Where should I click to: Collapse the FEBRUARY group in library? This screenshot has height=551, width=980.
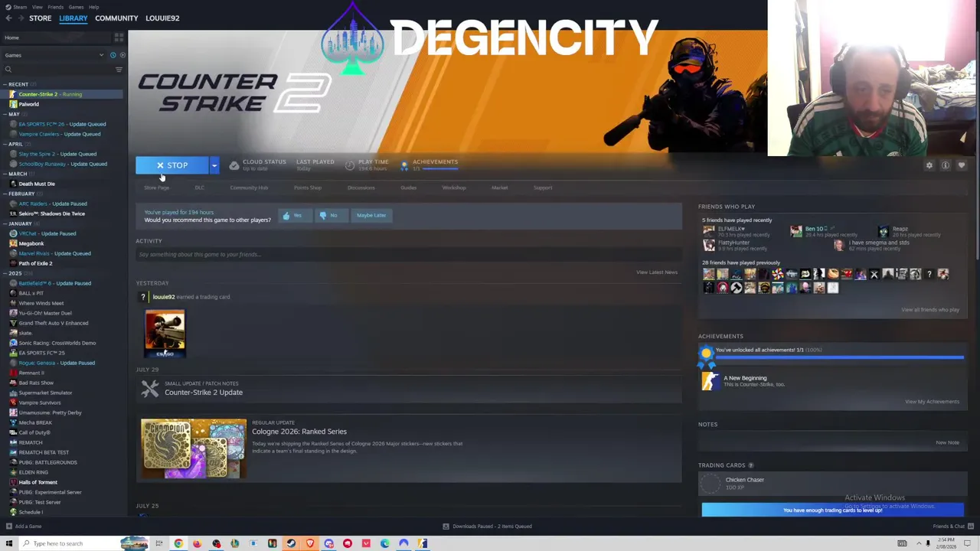[x=5, y=194]
